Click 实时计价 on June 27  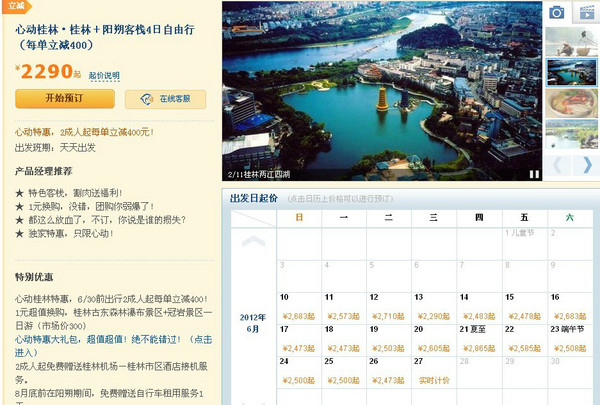(x=433, y=380)
